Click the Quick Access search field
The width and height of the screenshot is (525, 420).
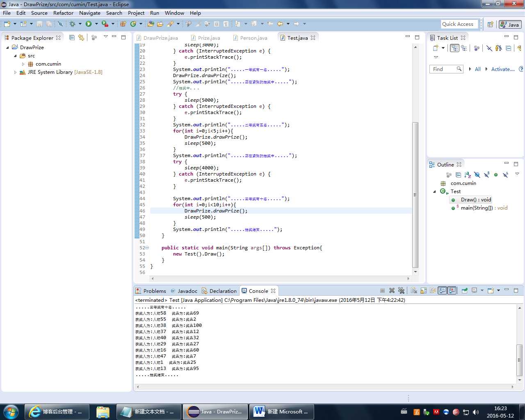(x=459, y=24)
